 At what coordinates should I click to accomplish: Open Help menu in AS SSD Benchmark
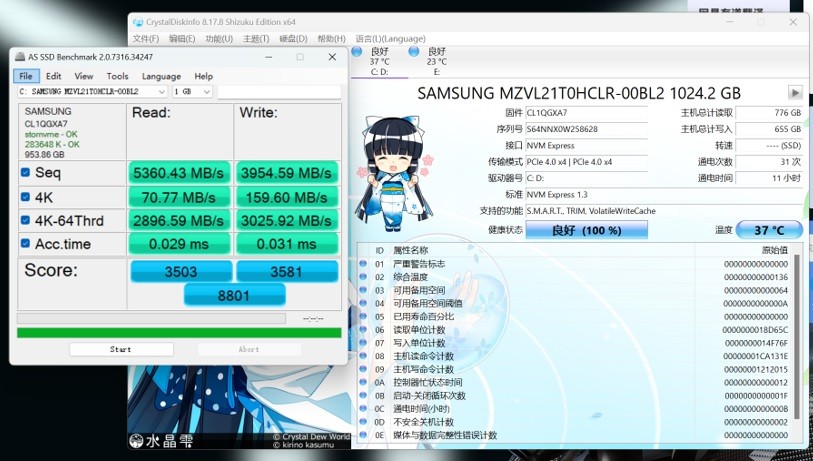(203, 76)
